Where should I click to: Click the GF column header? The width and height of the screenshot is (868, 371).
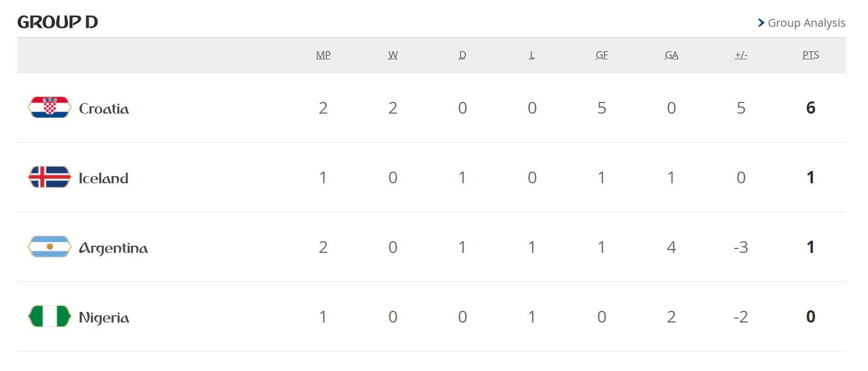coord(602,55)
